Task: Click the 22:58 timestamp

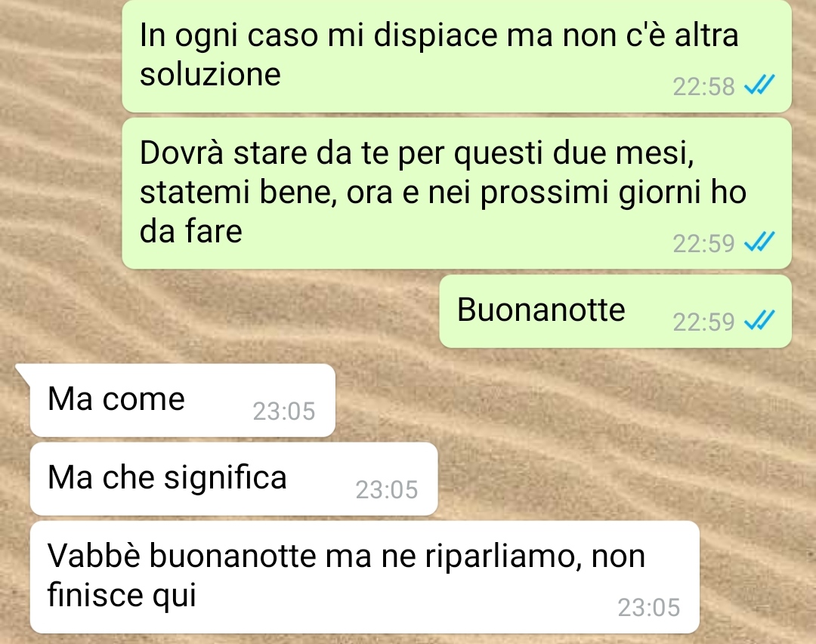Action: point(703,87)
